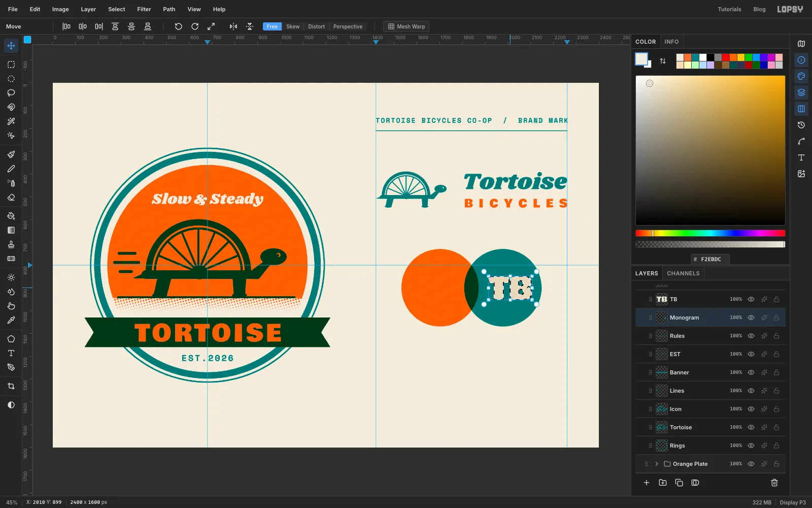Select the Lines layer row

(x=710, y=391)
